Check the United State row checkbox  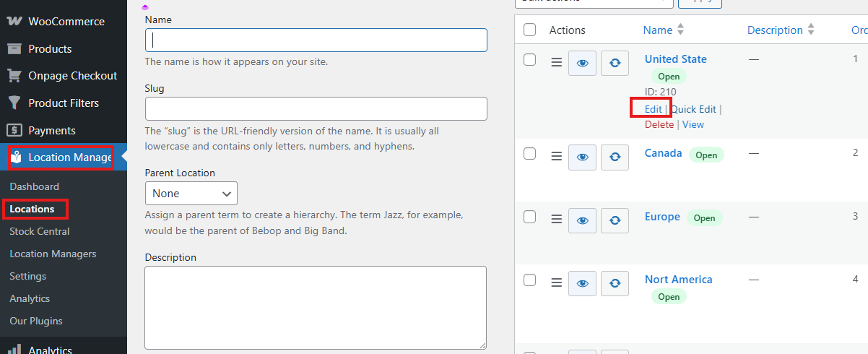tap(529, 60)
